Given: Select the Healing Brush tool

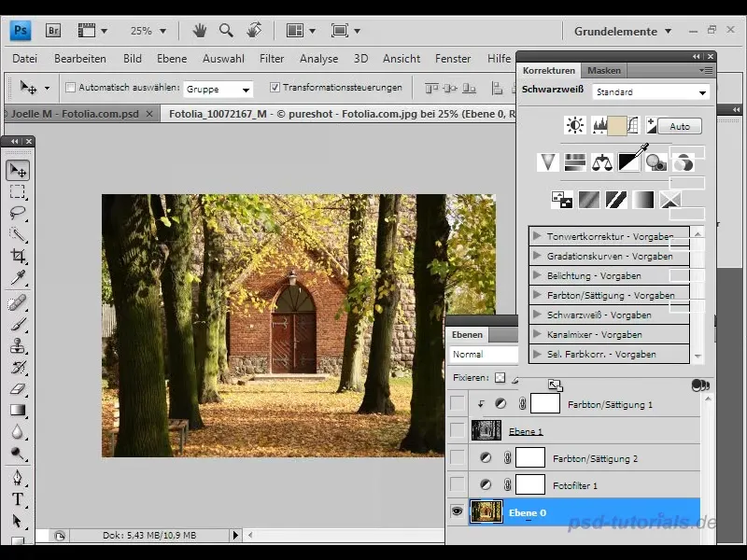Looking at the screenshot, I should [18, 302].
